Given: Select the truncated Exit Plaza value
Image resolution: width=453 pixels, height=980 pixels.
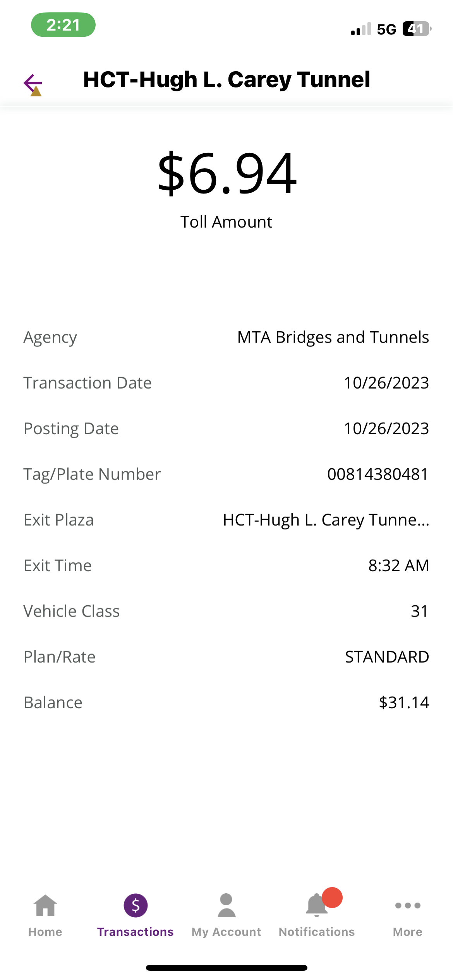Looking at the screenshot, I should pyautogui.click(x=326, y=520).
